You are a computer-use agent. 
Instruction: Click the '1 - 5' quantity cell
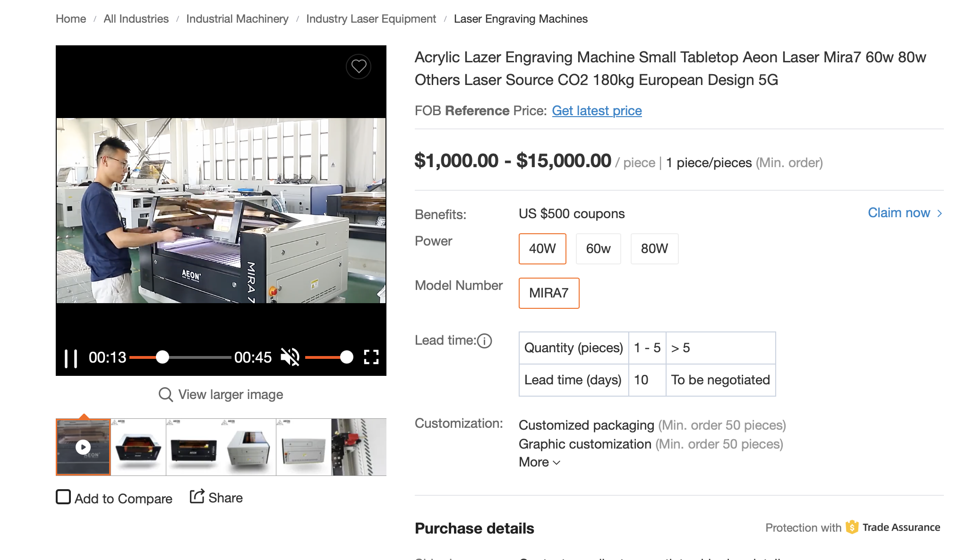click(x=647, y=348)
